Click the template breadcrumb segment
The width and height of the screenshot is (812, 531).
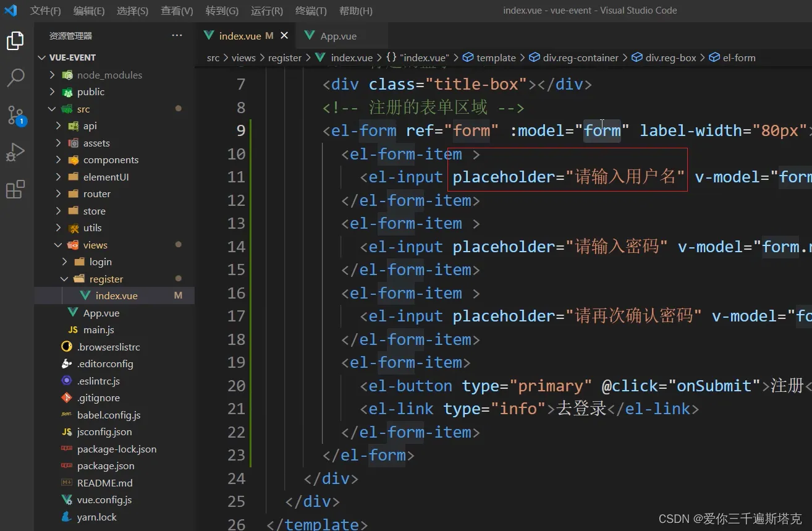coord(496,57)
